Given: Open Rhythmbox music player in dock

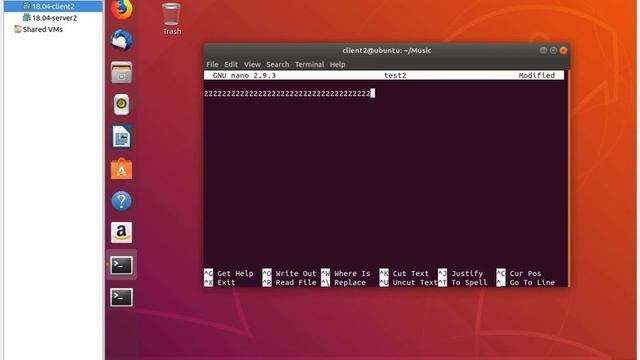Looking at the screenshot, I should click(x=122, y=104).
